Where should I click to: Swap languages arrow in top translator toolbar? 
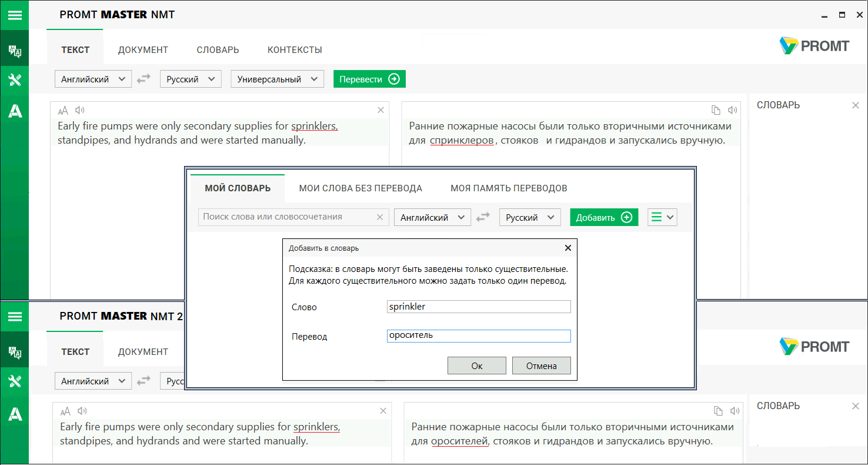pyautogui.click(x=144, y=79)
